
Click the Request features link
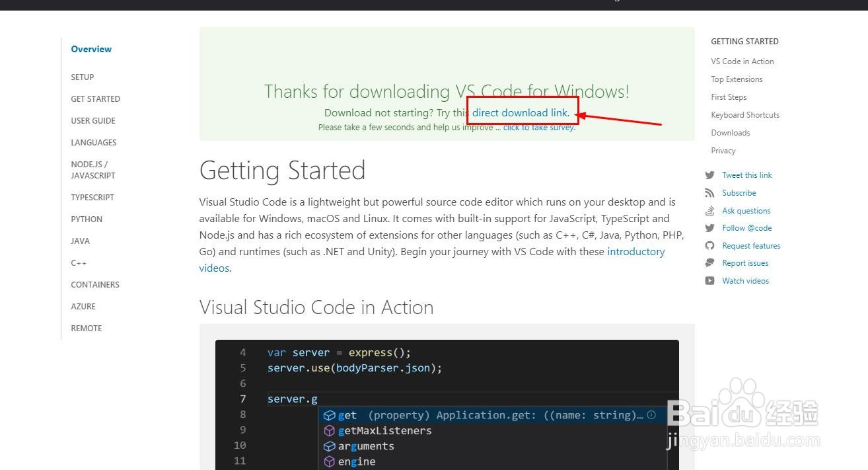click(x=751, y=246)
